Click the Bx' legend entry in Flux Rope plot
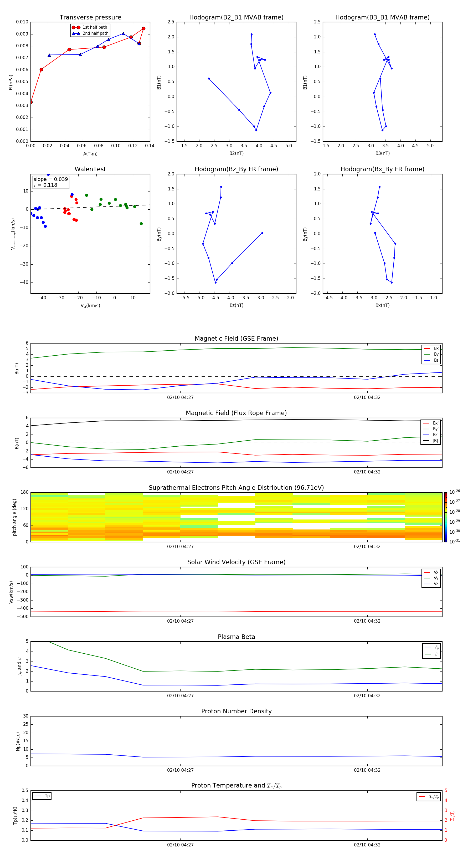The height and width of the screenshot is (868, 473). 431,423
